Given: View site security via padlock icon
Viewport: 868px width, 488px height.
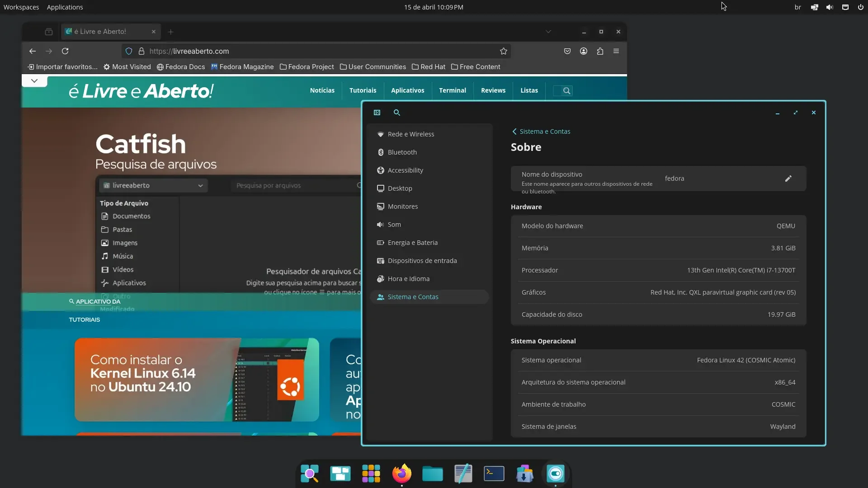Looking at the screenshot, I should (x=141, y=51).
